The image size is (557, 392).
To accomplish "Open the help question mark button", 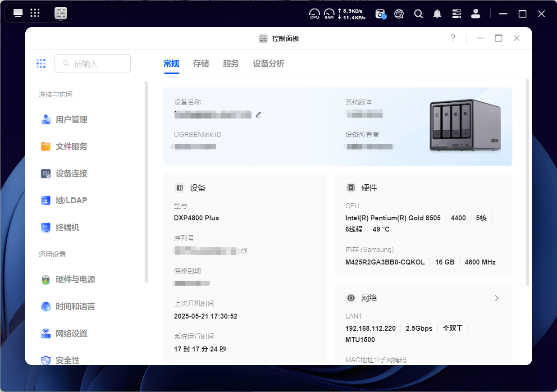I will pos(452,38).
